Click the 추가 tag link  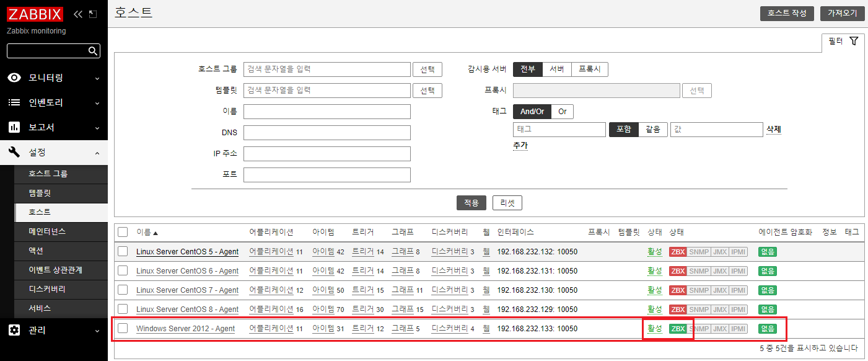pyautogui.click(x=520, y=146)
